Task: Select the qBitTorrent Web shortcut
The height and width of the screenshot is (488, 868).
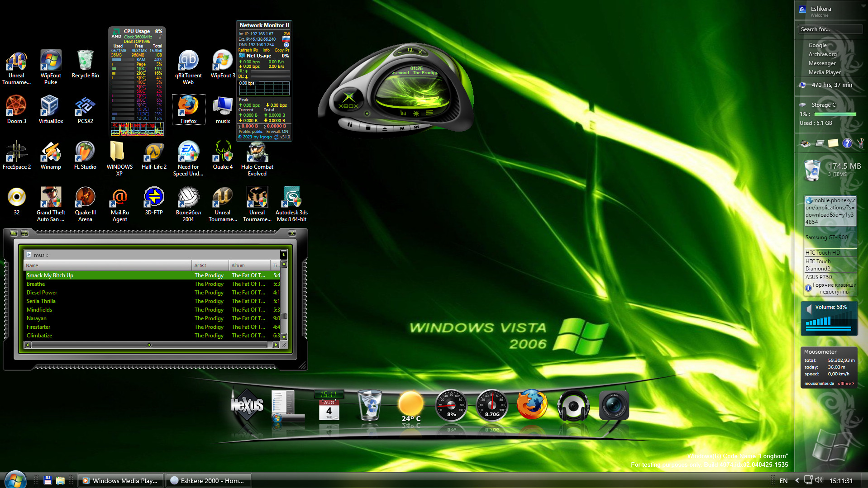Action: (188, 67)
